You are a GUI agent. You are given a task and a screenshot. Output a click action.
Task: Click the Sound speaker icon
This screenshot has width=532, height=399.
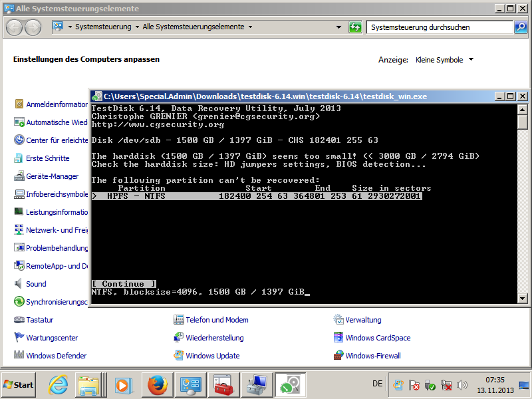(x=19, y=284)
